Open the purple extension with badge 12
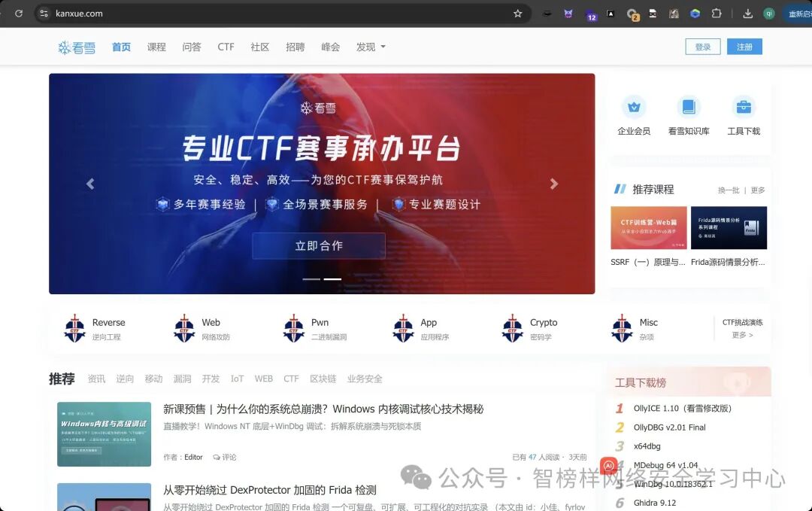The width and height of the screenshot is (812, 511). pos(590,15)
